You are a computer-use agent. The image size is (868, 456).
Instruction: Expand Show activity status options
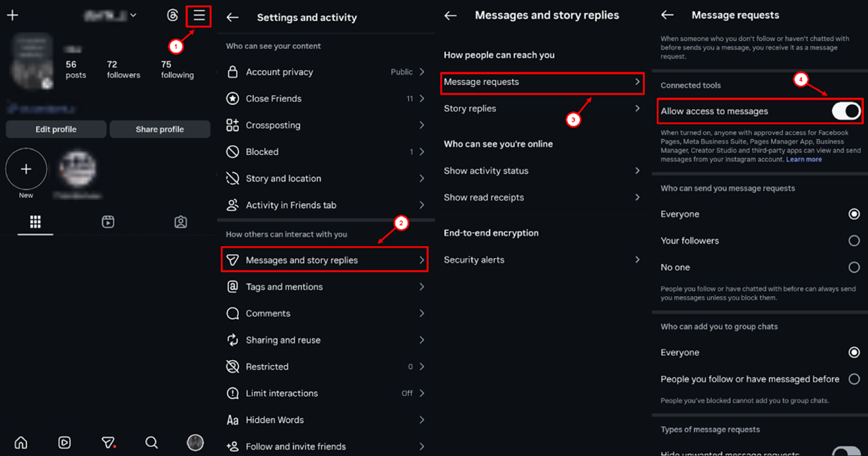pyautogui.click(x=542, y=170)
